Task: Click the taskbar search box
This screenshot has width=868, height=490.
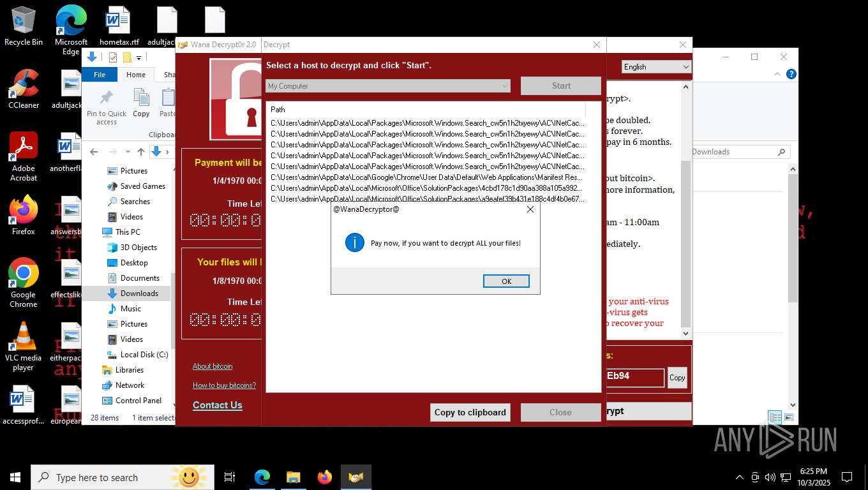Action: [123, 477]
